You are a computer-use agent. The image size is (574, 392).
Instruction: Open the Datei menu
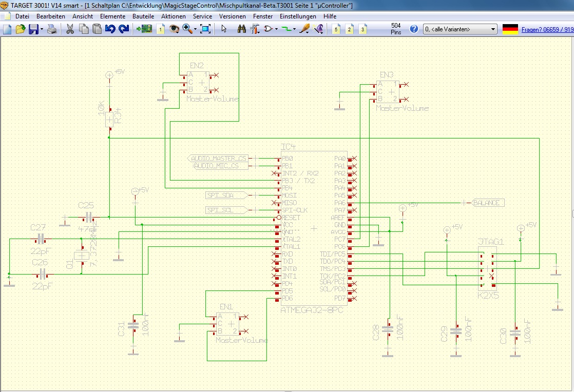tap(22, 16)
